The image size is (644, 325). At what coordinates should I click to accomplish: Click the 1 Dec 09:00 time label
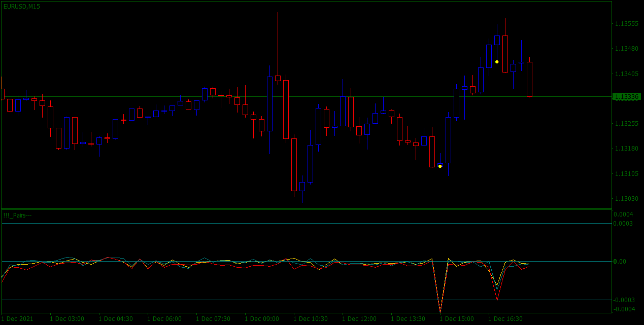262,319
